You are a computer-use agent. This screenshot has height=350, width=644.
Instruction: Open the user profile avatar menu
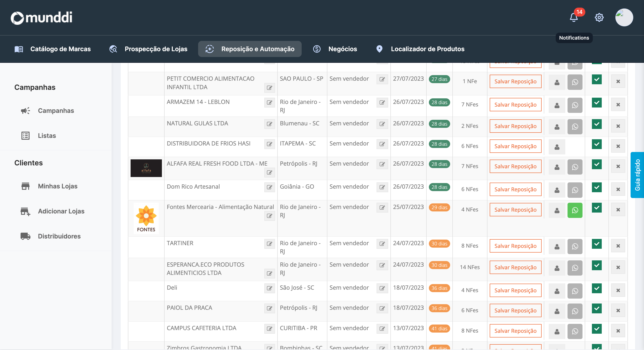(624, 17)
